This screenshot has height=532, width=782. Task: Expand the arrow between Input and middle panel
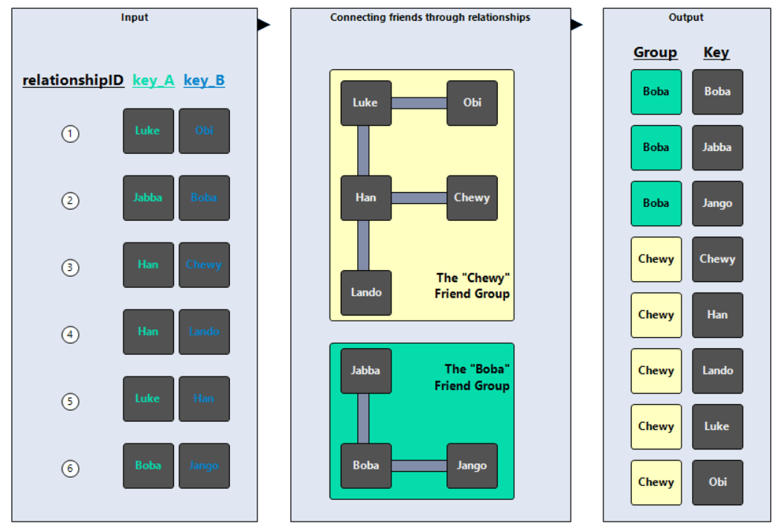[x=264, y=25]
